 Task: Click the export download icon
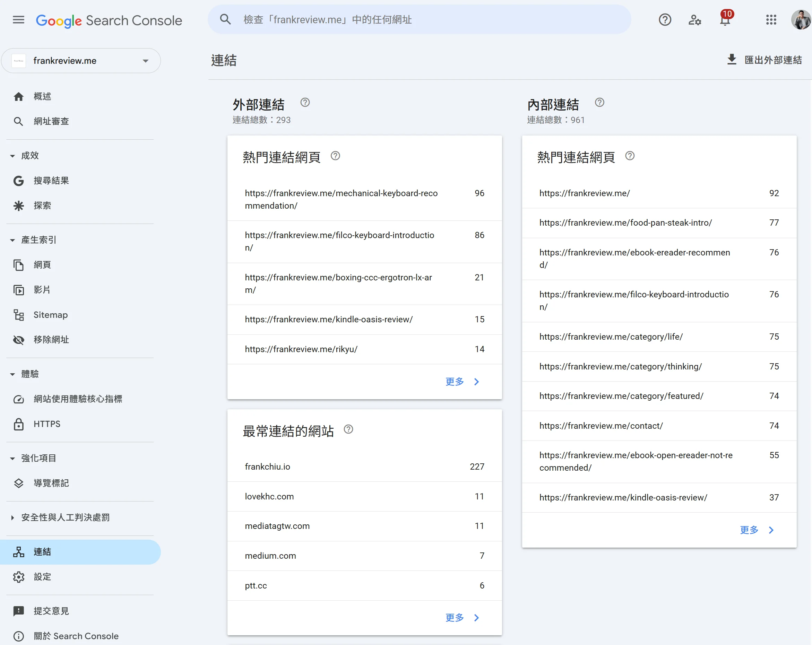[732, 60]
